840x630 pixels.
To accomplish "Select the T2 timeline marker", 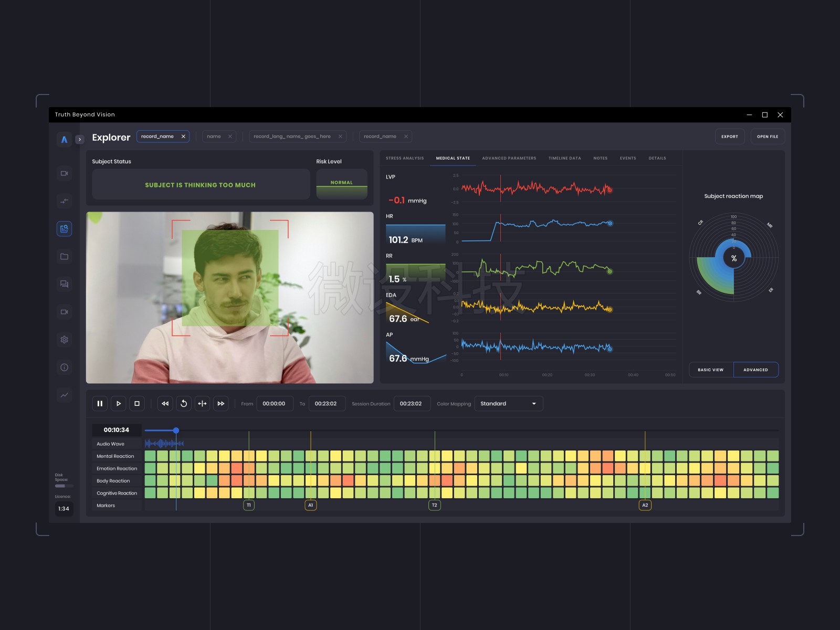I will (x=435, y=505).
